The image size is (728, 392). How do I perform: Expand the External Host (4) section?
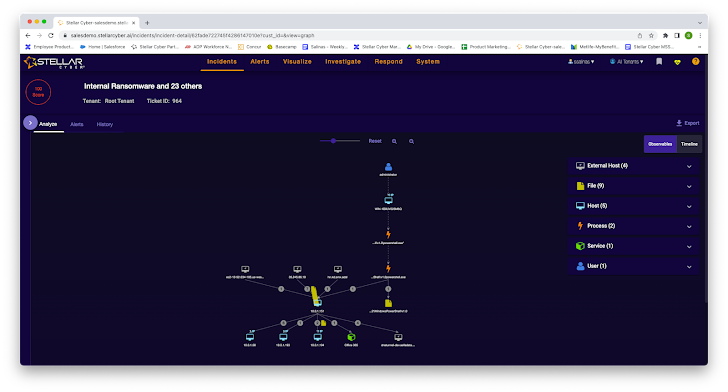pos(633,166)
